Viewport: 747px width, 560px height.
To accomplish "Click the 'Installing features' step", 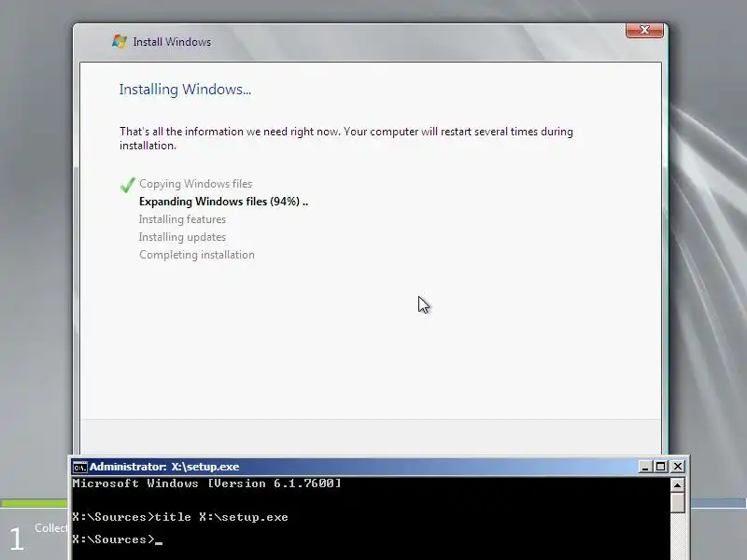I will pos(182,219).
